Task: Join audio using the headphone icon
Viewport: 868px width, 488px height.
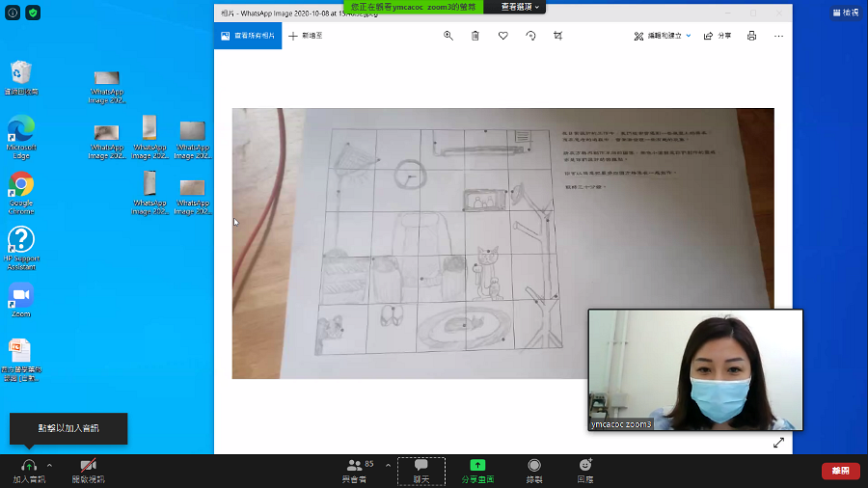Action: click(29, 471)
